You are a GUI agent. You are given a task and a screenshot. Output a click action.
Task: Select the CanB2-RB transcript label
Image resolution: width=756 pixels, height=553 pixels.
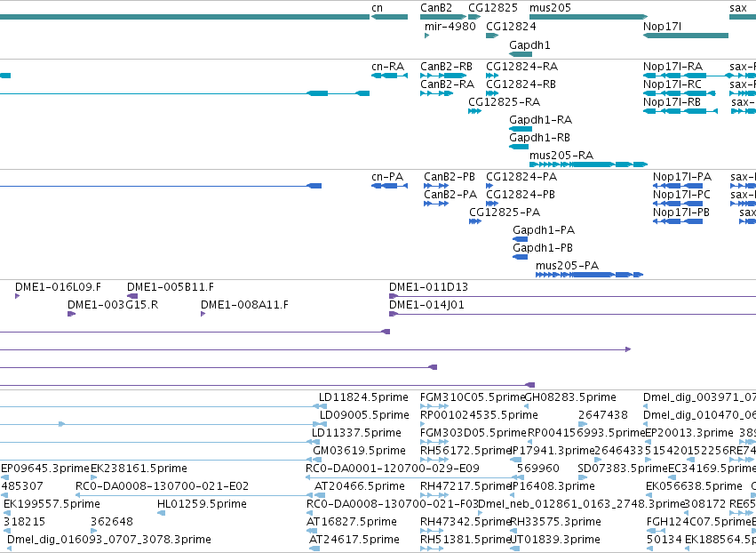coord(446,67)
